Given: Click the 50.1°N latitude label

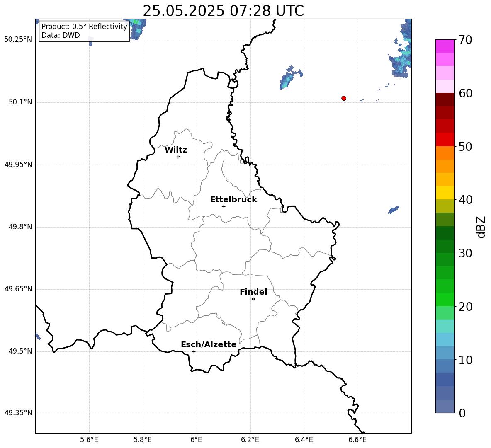Looking at the screenshot, I should (x=20, y=102).
